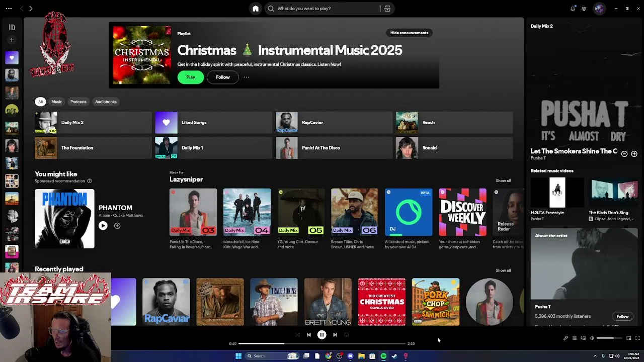
Task: Toggle the queue panel
Action: pyautogui.click(x=574, y=338)
